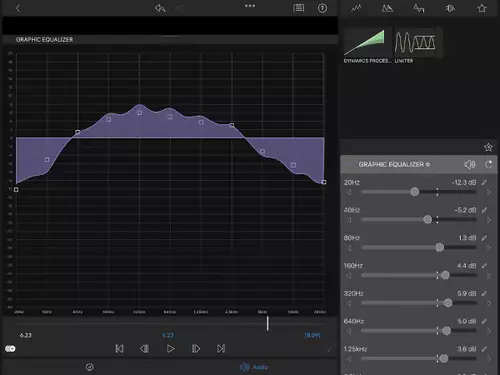
Task: Open the three-dot more menu
Action: (x=250, y=6)
